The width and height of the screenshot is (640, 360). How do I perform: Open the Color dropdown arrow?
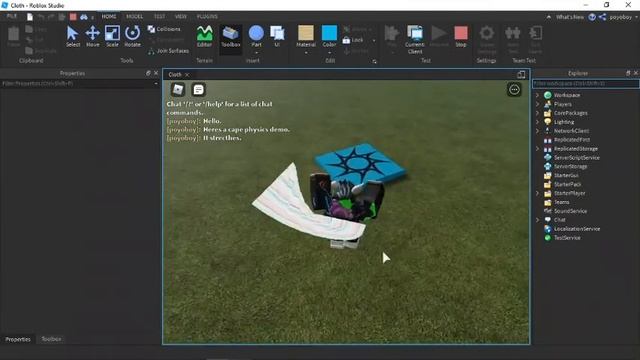click(x=329, y=53)
